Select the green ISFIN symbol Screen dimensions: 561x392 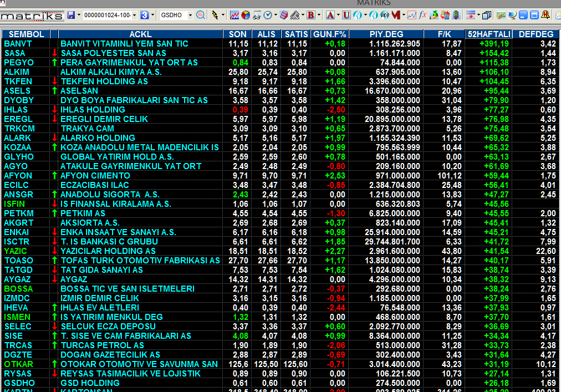point(14,203)
